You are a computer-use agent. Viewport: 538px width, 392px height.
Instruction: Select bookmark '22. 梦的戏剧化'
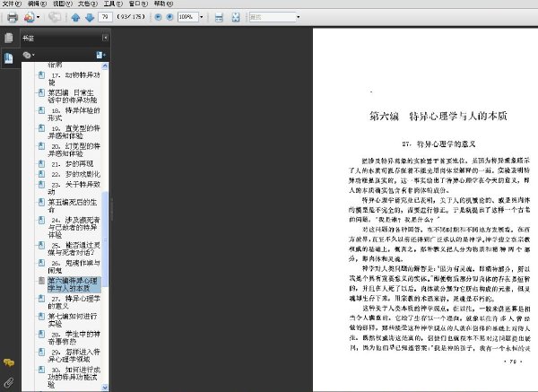click(x=75, y=174)
